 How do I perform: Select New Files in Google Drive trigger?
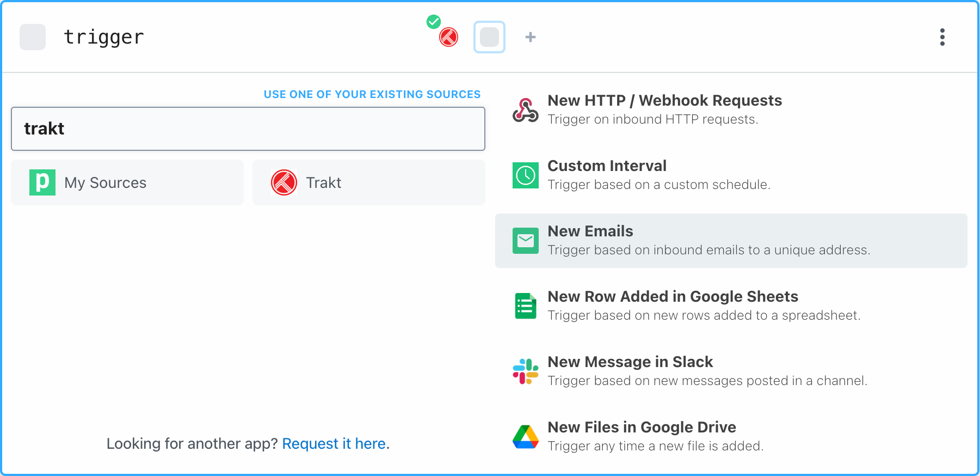(x=731, y=437)
